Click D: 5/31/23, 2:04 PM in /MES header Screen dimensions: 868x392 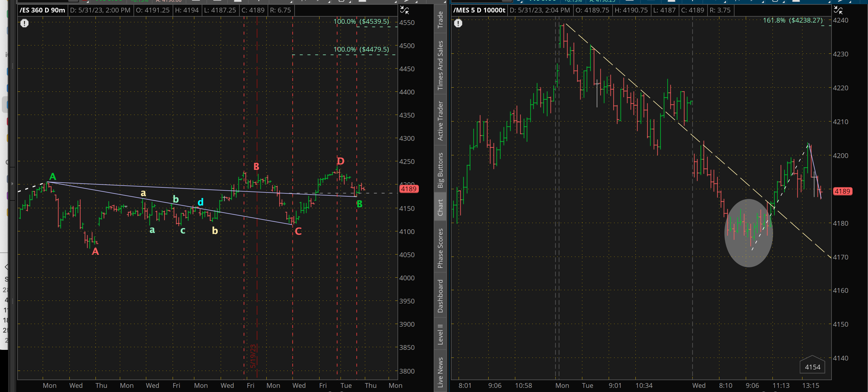tap(540, 10)
